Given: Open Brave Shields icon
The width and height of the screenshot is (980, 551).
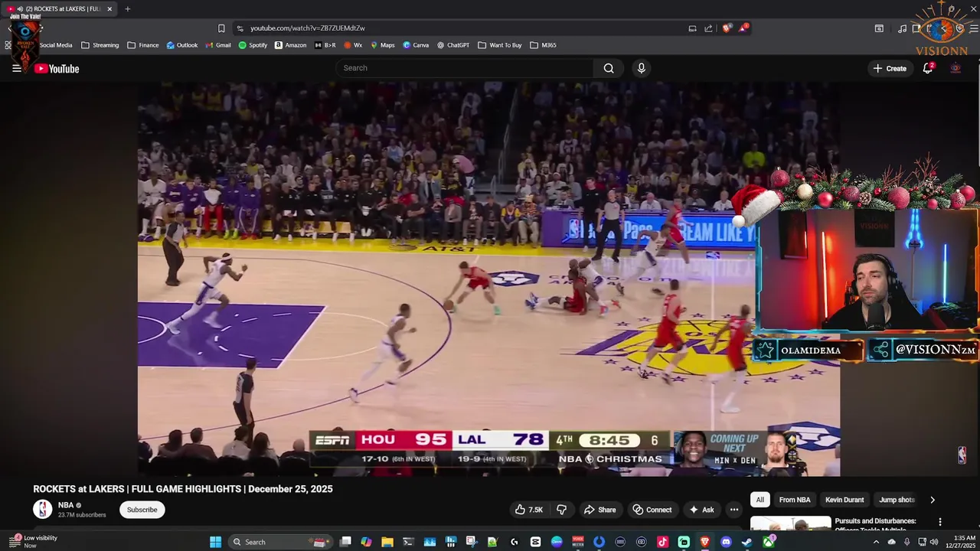Looking at the screenshot, I should coord(727,28).
